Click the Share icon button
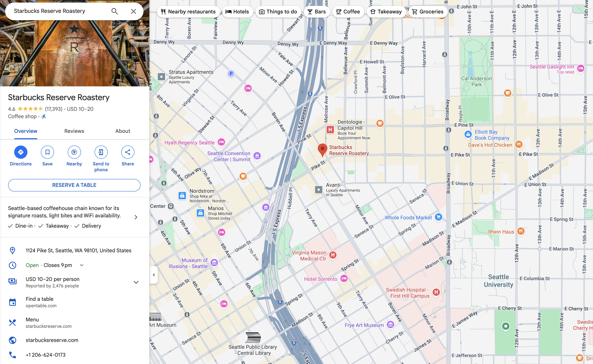 pos(128,152)
